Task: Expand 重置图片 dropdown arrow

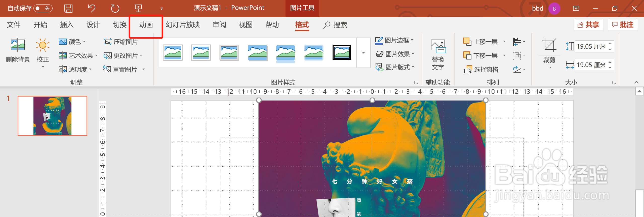Action: (x=144, y=69)
